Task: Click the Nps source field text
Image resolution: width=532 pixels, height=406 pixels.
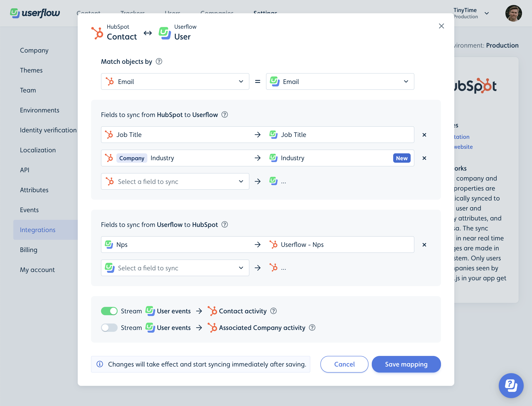Action: (x=122, y=245)
